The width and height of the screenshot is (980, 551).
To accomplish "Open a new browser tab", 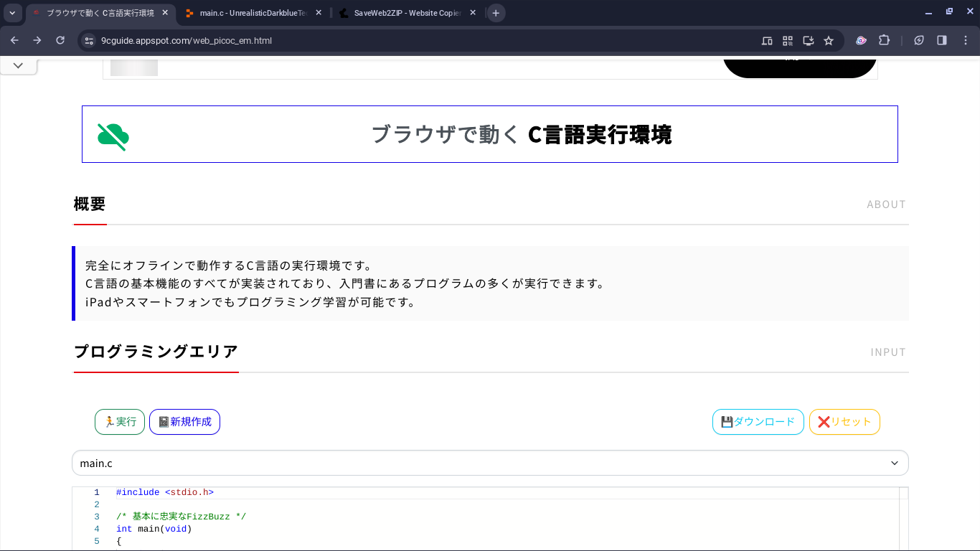I will (496, 13).
